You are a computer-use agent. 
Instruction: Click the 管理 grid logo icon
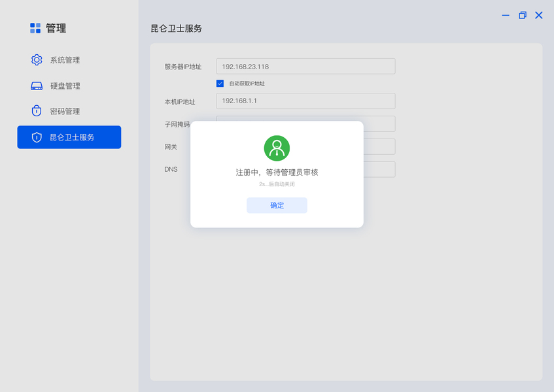click(x=35, y=28)
